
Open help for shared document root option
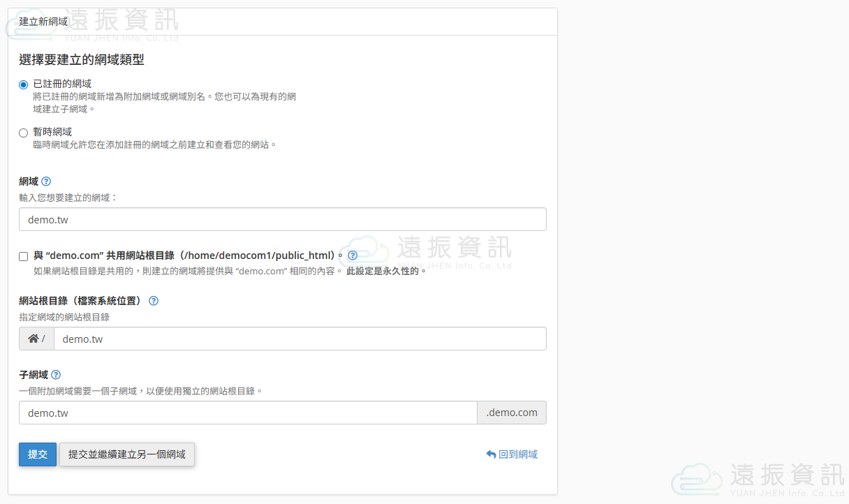pyautogui.click(x=353, y=255)
